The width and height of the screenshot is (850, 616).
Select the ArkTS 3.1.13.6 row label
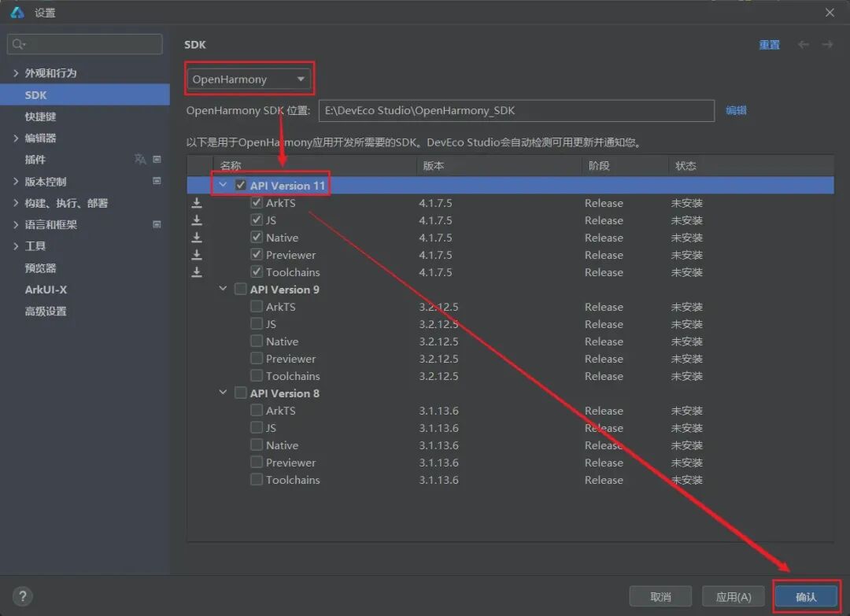pyautogui.click(x=281, y=411)
